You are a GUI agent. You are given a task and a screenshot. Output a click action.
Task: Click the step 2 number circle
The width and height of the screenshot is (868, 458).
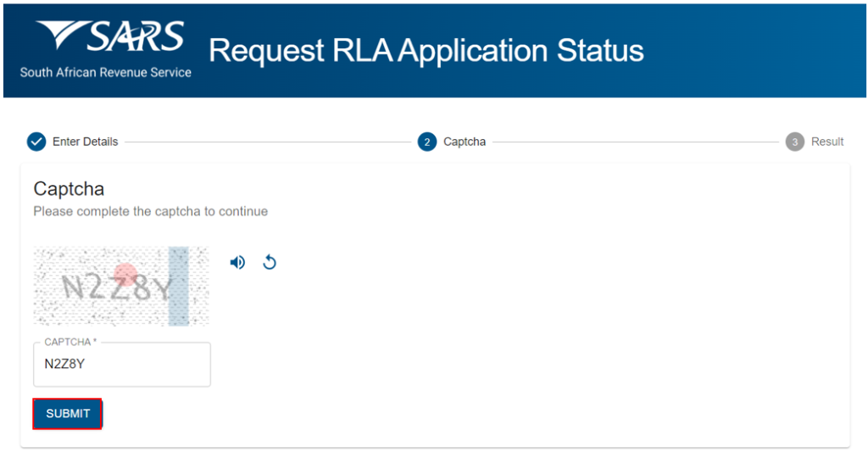point(427,142)
